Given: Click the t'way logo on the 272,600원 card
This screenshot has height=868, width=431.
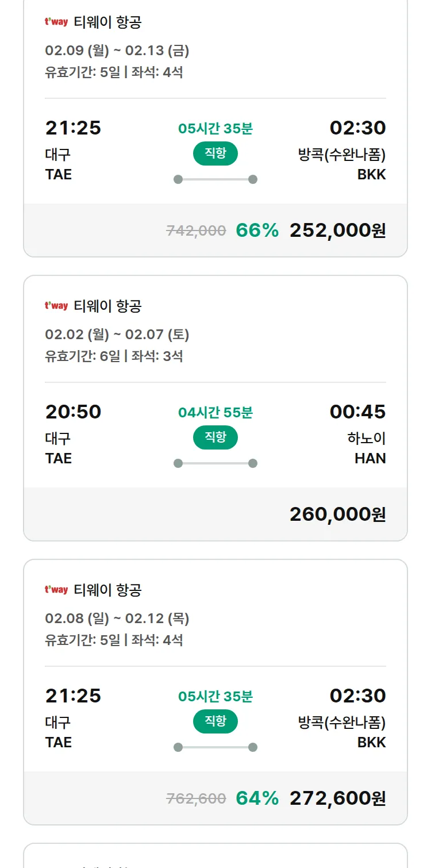Looking at the screenshot, I should 56,590.
